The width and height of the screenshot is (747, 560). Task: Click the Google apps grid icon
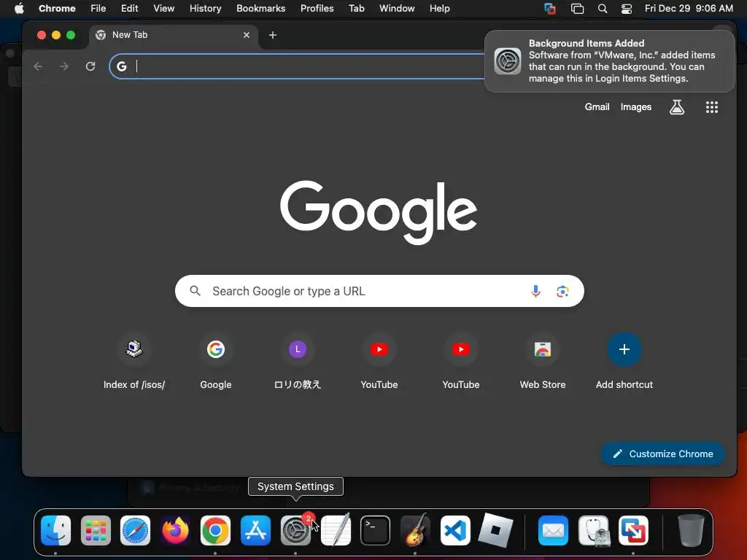712,107
